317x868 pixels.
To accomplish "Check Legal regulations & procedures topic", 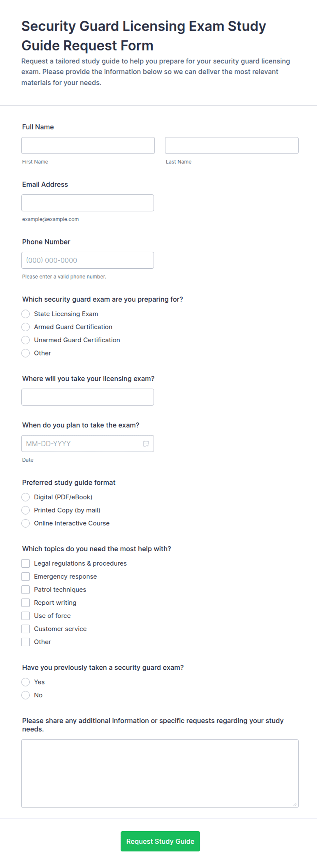I will [x=26, y=563].
